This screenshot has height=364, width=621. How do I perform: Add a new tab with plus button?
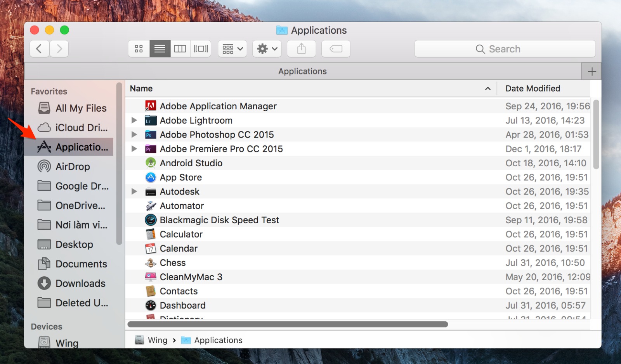click(592, 71)
